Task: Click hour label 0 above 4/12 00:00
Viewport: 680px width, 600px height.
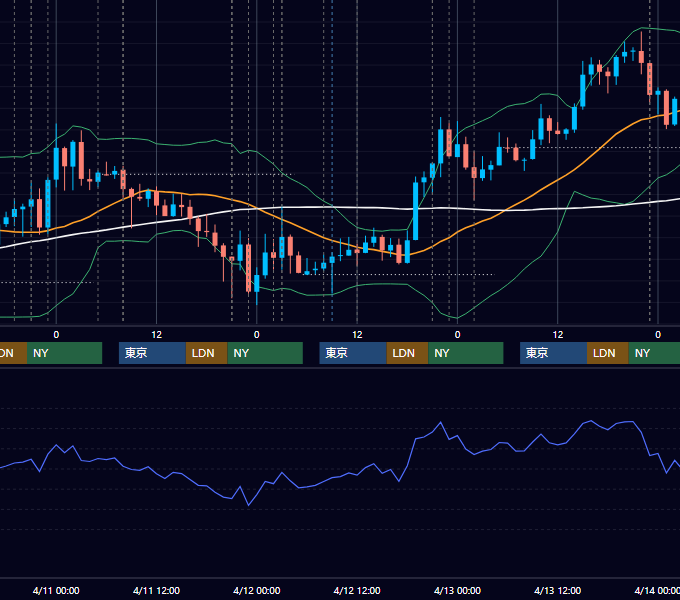Action: coord(257,335)
